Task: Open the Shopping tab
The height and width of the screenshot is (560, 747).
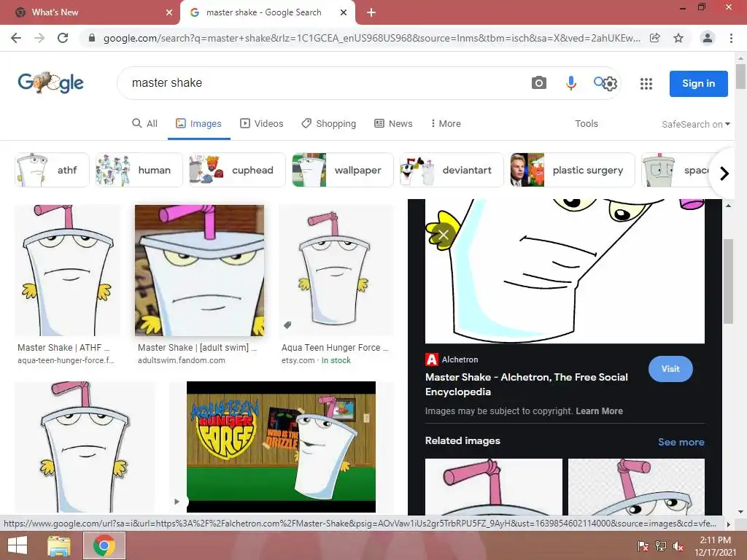Action: [x=329, y=124]
